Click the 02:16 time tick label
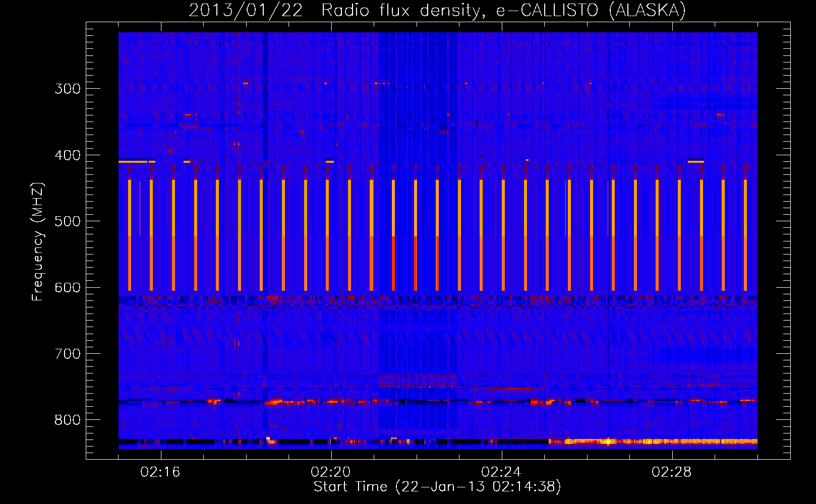The width and height of the screenshot is (816, 504). click(x=160, y=472)
